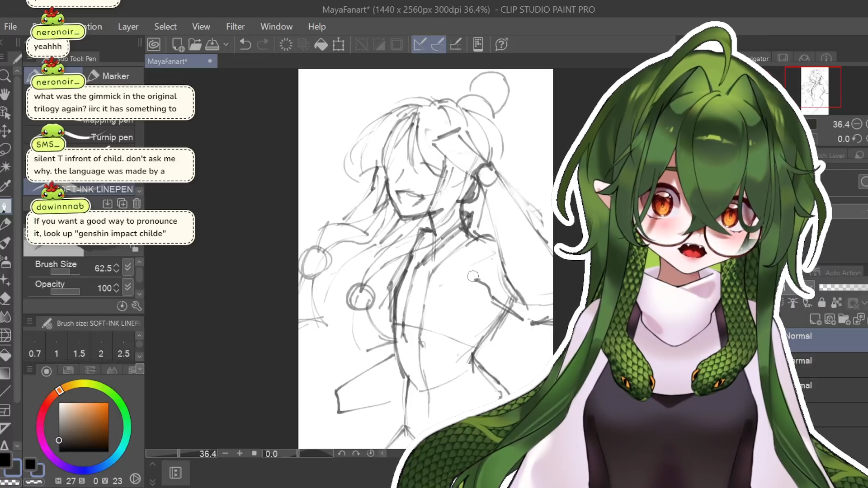Viewport: 868px width, 488px height.
Task: Select the Magnifier zoom tool
Action: coord(5,76)
